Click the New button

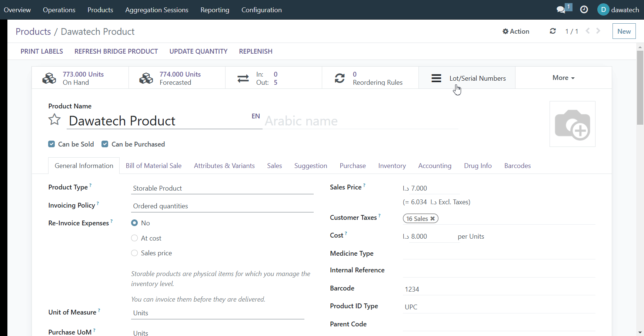coord(624,31)
